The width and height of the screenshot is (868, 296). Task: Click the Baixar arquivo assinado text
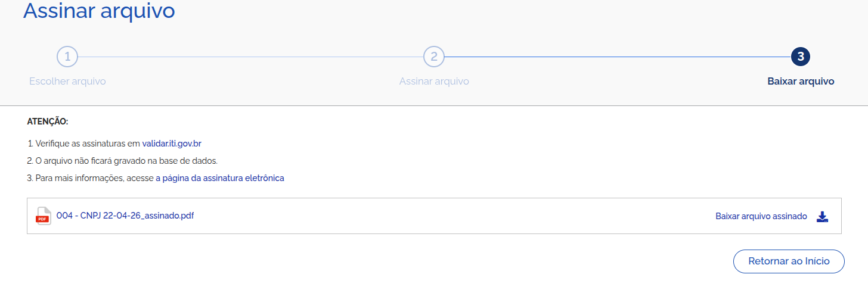[x=761, y=216]
